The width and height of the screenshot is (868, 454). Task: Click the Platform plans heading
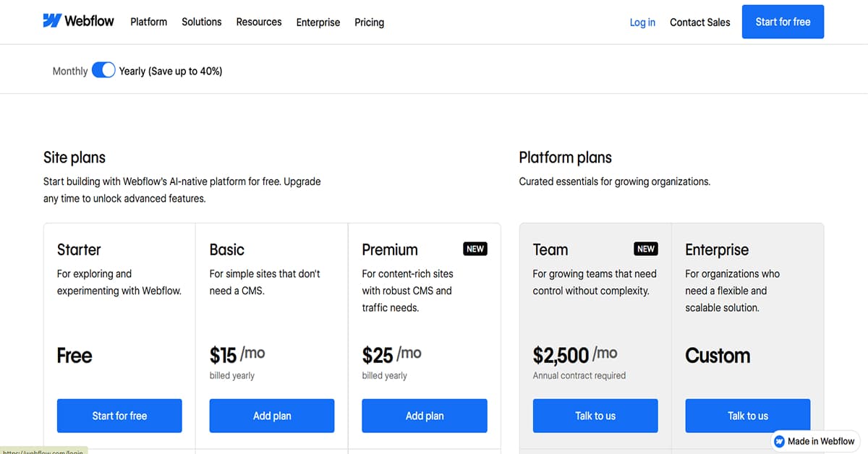click(x=566, y=158)
